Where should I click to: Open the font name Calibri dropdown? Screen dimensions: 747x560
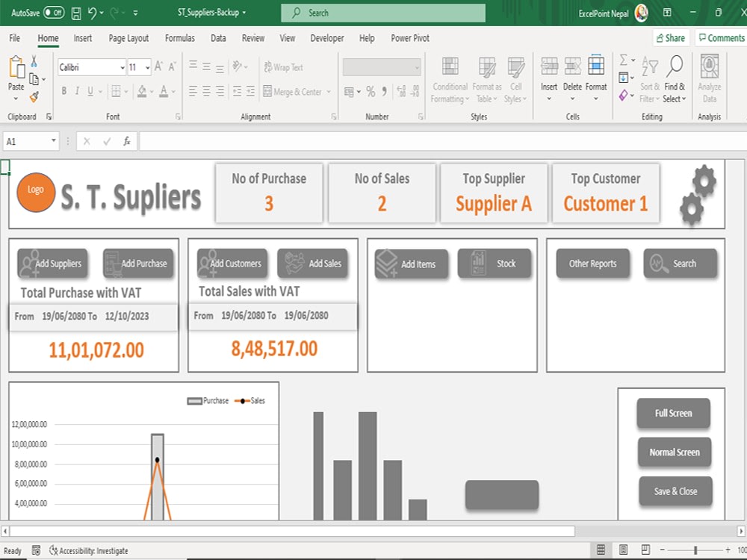tap(123, 68)
